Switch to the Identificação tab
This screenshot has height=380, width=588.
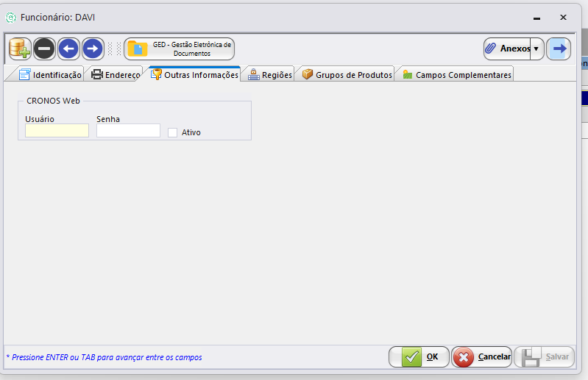(50, 74)
